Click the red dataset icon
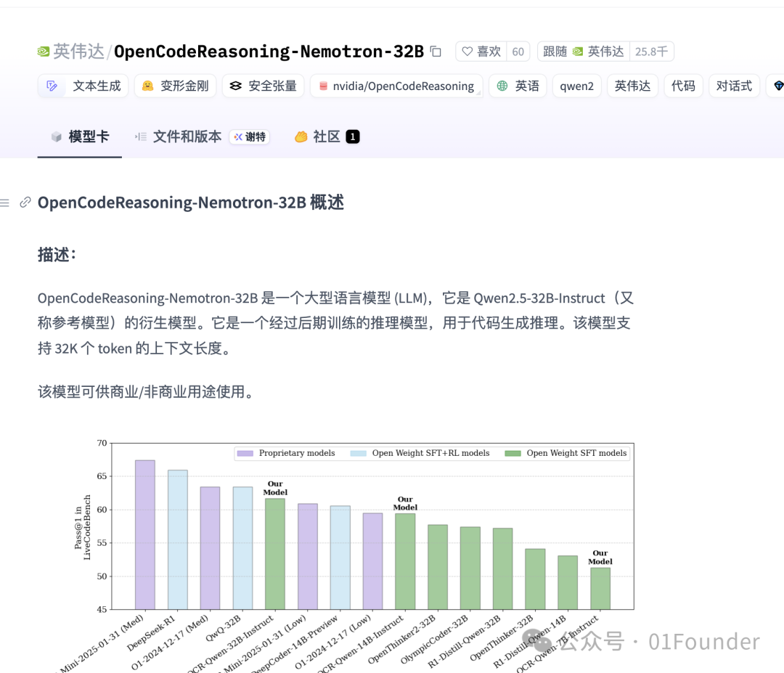Viewport: 784px width, 673px height. [324, 86]
